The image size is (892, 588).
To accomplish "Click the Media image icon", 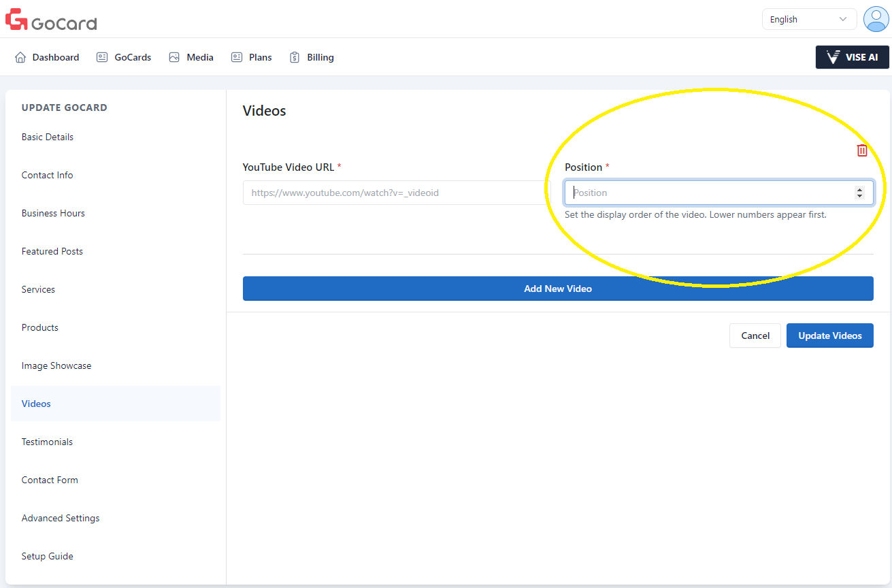I will point(174,57).
